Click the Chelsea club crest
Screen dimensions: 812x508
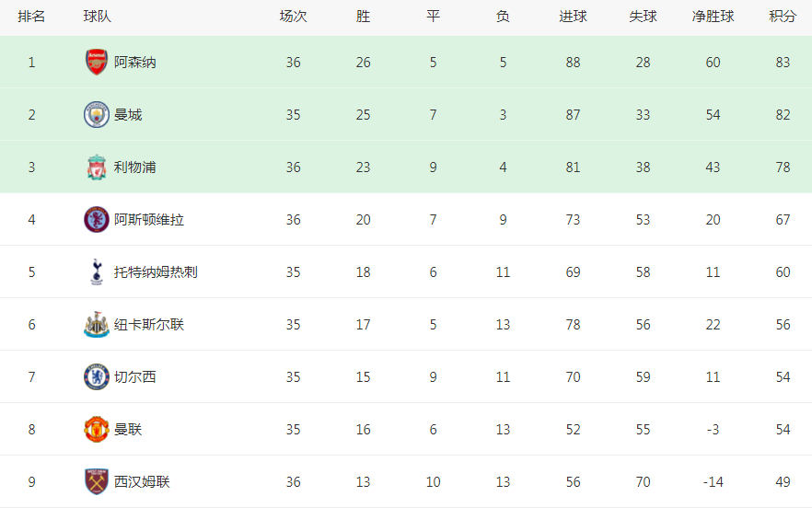[97, 377]
